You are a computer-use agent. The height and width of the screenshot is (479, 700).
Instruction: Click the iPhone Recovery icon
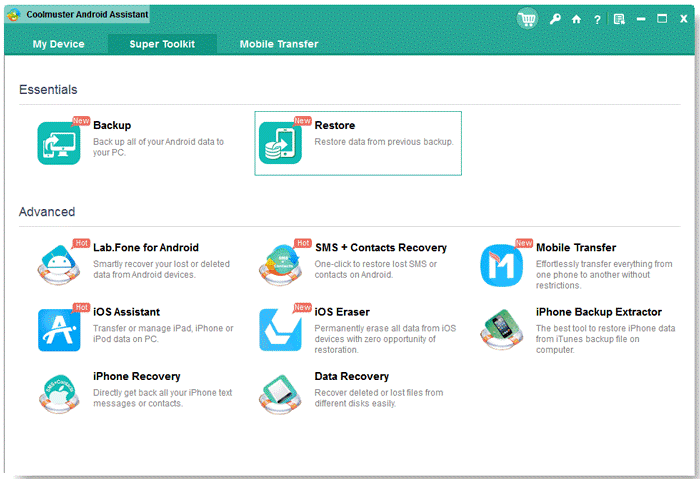pyautogui.click(x=59, y=393)
